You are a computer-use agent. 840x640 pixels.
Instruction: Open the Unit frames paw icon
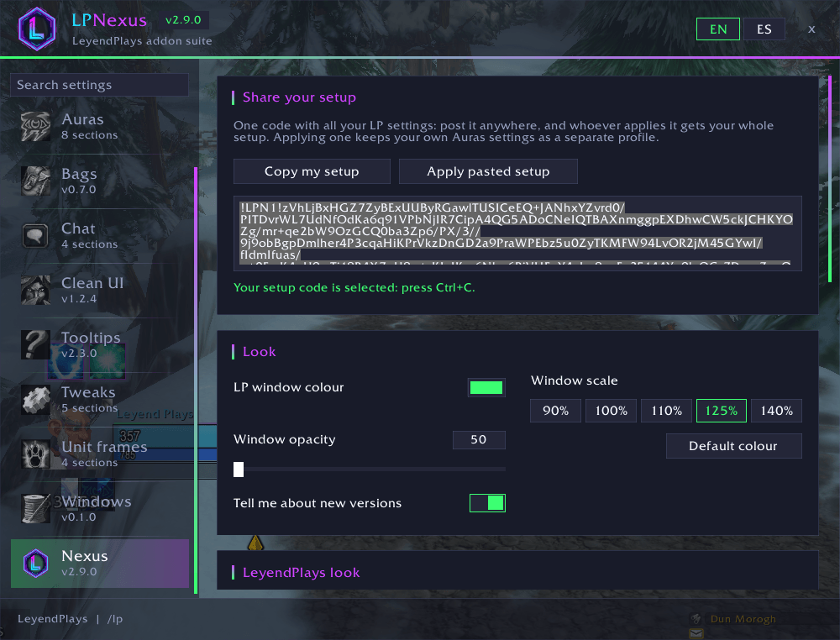(x=36, y=454)
